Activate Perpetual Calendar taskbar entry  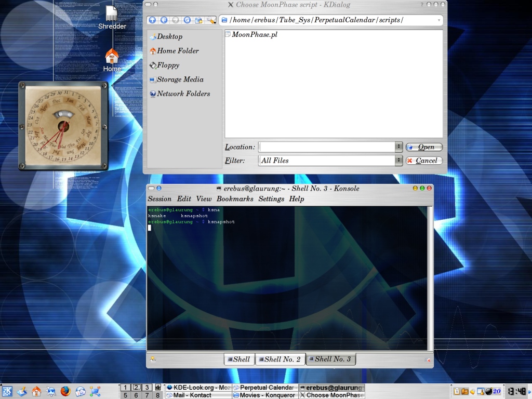click(x=265, y=388)
